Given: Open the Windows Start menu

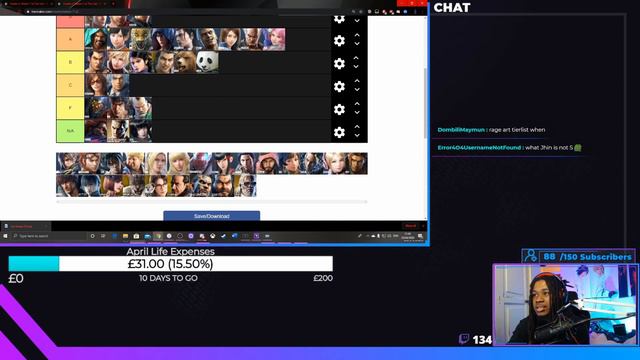Looking at the screenshot, I should [5, 236].
